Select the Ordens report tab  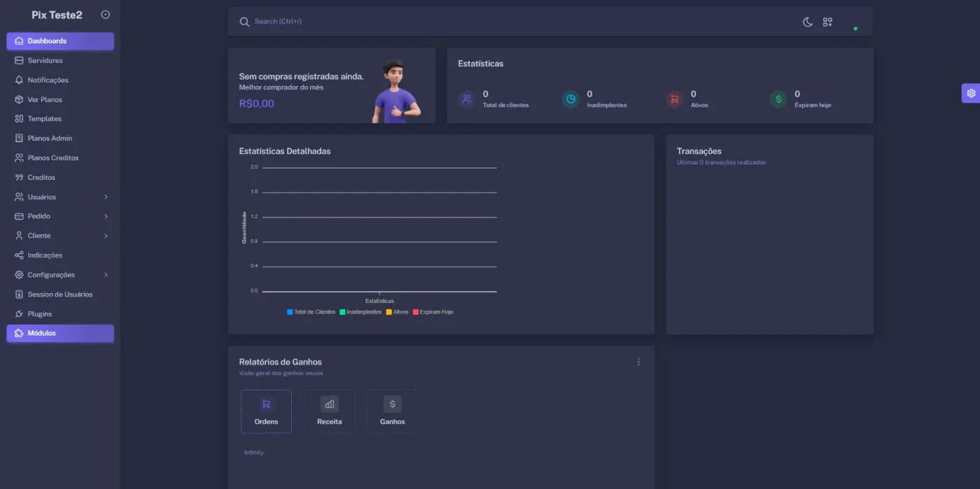coord(266,411)
